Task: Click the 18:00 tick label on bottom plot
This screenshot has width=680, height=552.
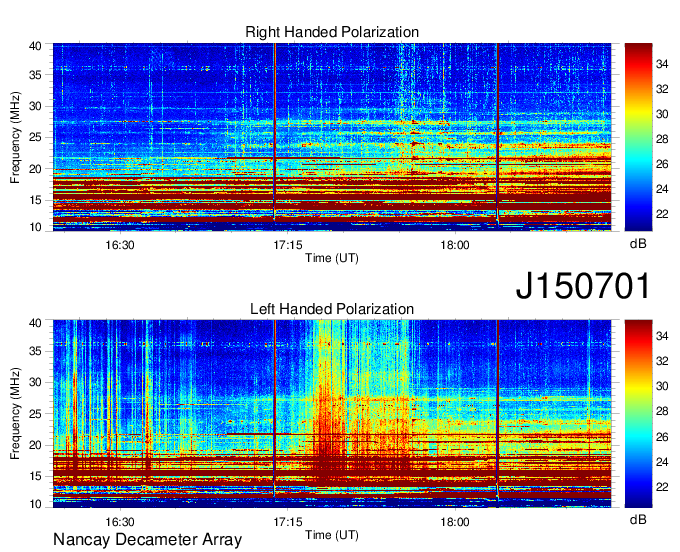Action: [455, 522]
